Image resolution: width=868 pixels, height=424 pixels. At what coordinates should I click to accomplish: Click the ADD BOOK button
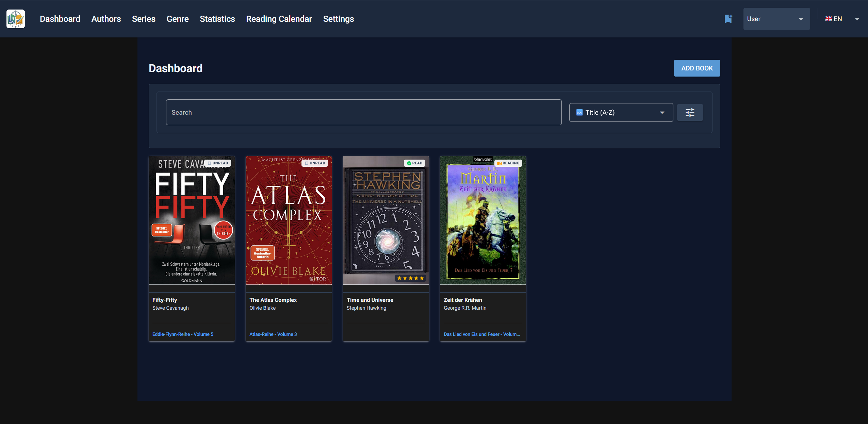pos(697,68)
